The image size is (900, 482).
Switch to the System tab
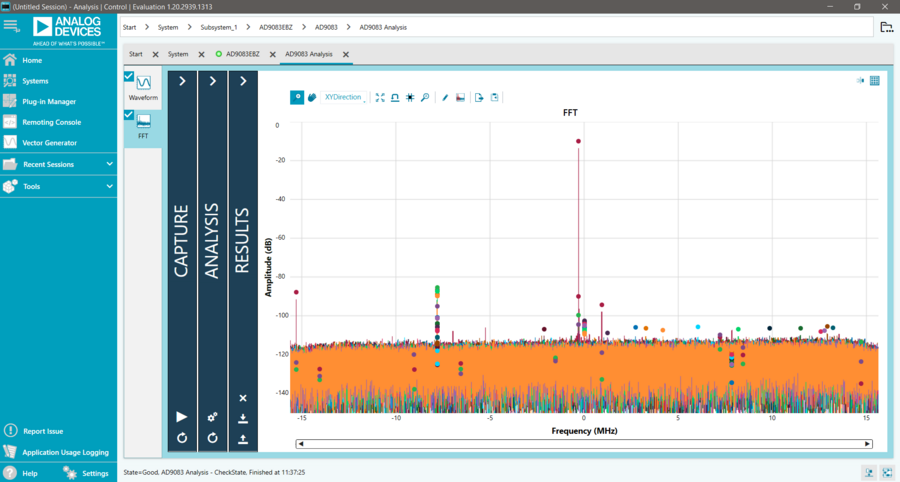pos(178,55)
